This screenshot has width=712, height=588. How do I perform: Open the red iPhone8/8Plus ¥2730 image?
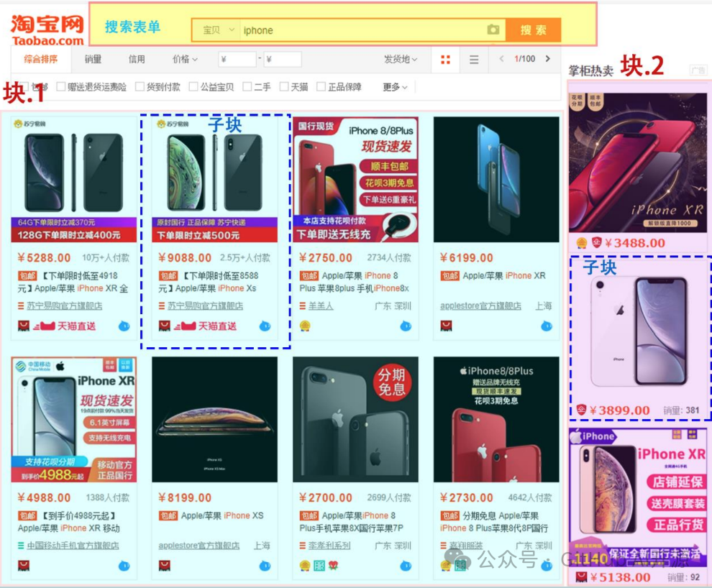point(496,419)
